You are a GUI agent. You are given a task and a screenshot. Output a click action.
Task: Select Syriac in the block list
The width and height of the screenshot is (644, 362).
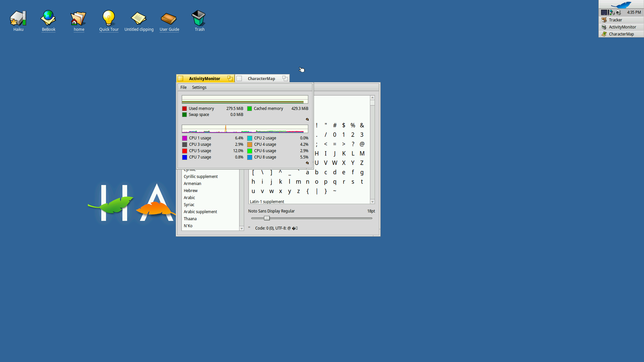coord(210,205)
